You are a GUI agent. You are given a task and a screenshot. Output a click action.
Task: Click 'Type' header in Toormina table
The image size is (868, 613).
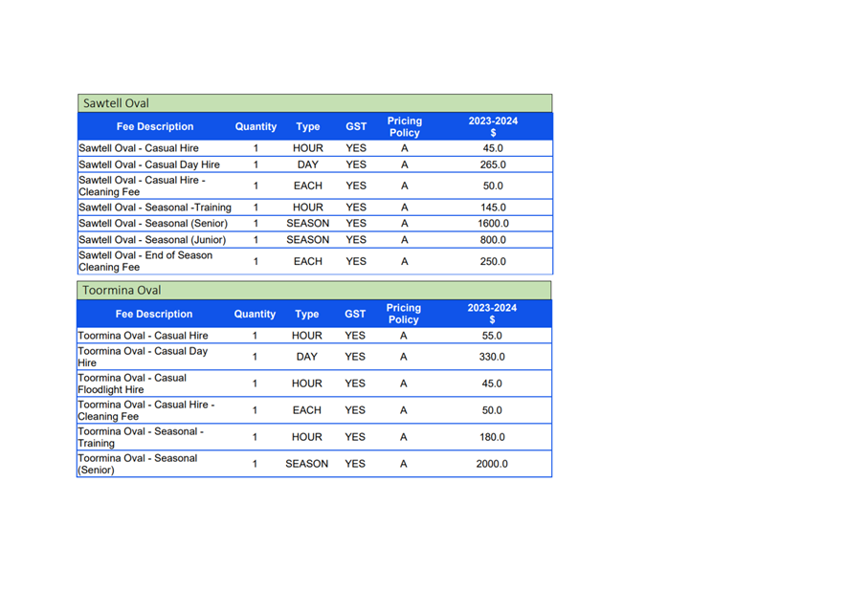306,315
